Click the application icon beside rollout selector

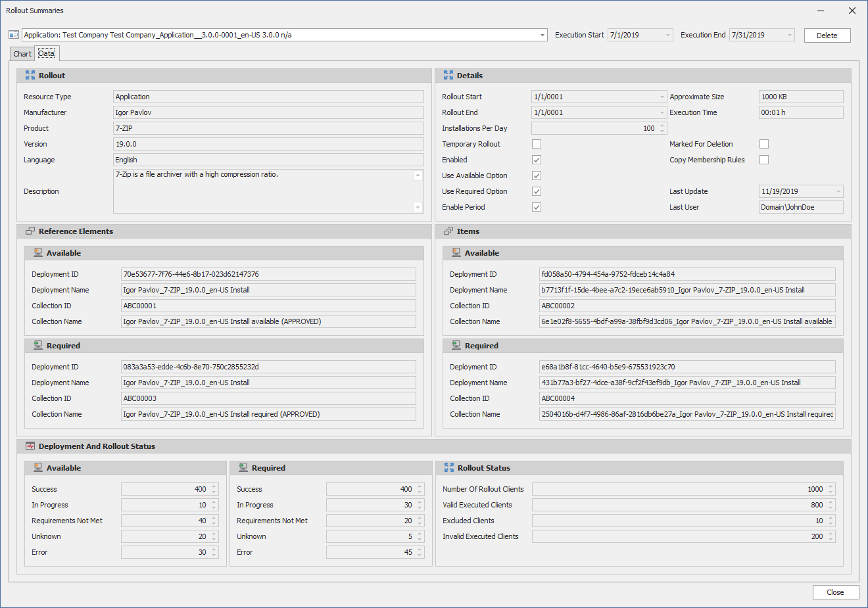14,35
